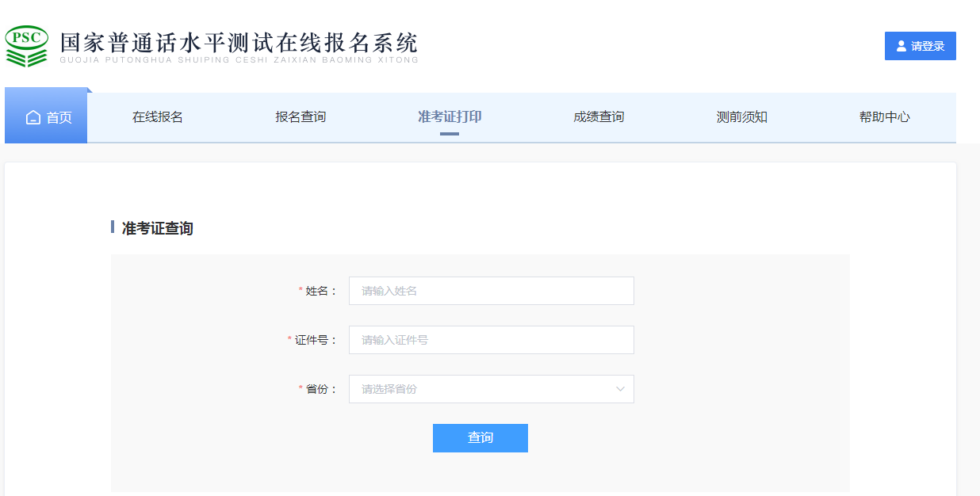Click the blue 查询 button
This screenshot has height=496, width=980.
coord(480,438)
